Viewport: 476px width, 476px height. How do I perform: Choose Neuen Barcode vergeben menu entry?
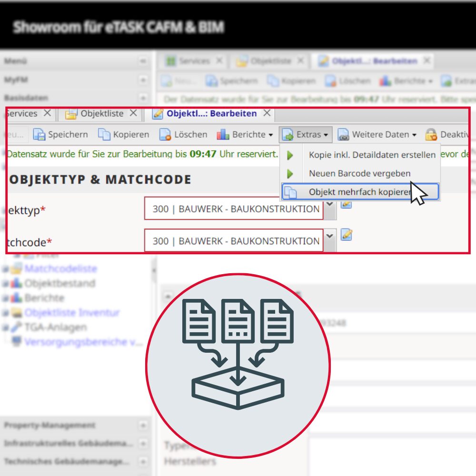pyautogui.click(x=359, y=173)
